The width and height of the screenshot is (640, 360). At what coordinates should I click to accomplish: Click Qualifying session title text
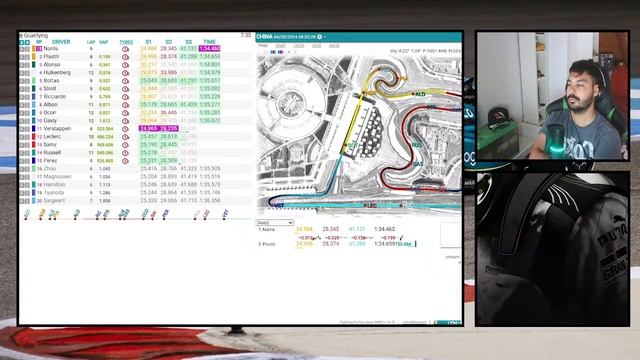(35, 36)
